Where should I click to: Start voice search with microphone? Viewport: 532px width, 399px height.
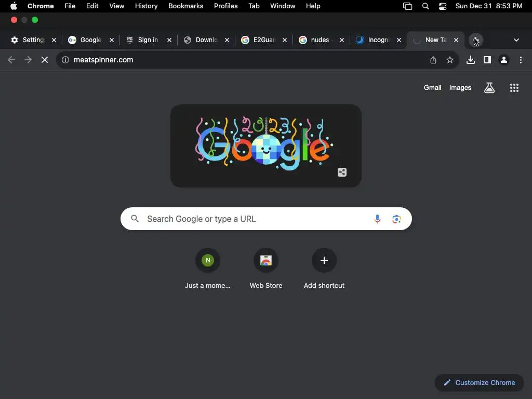coord(377,219)
